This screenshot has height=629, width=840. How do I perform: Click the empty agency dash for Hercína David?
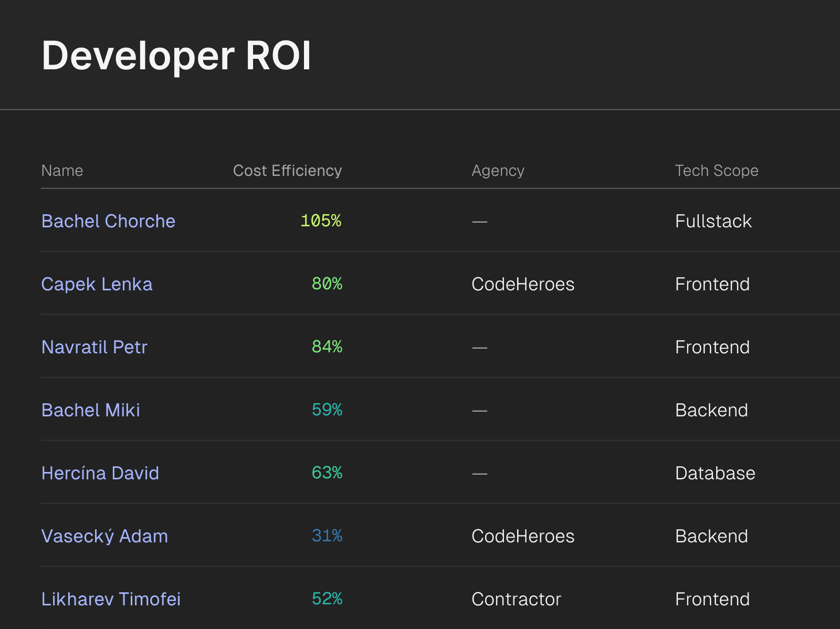click(x=479, y=474)
